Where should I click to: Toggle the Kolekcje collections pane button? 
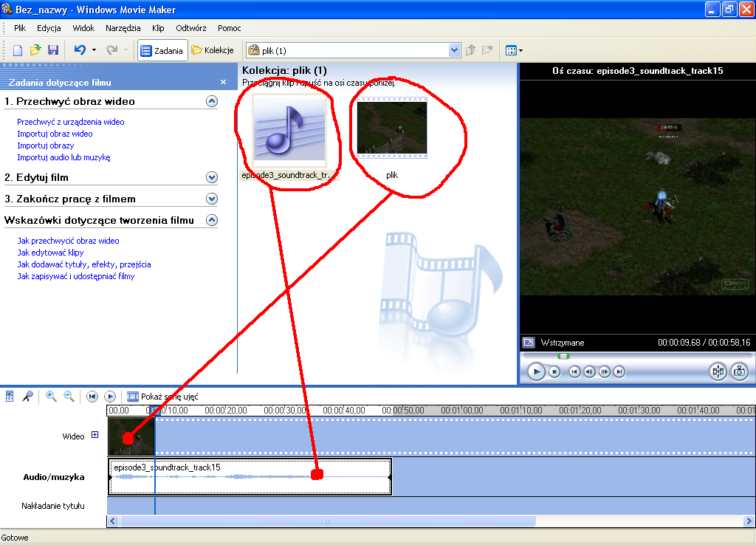pos(213,50)
